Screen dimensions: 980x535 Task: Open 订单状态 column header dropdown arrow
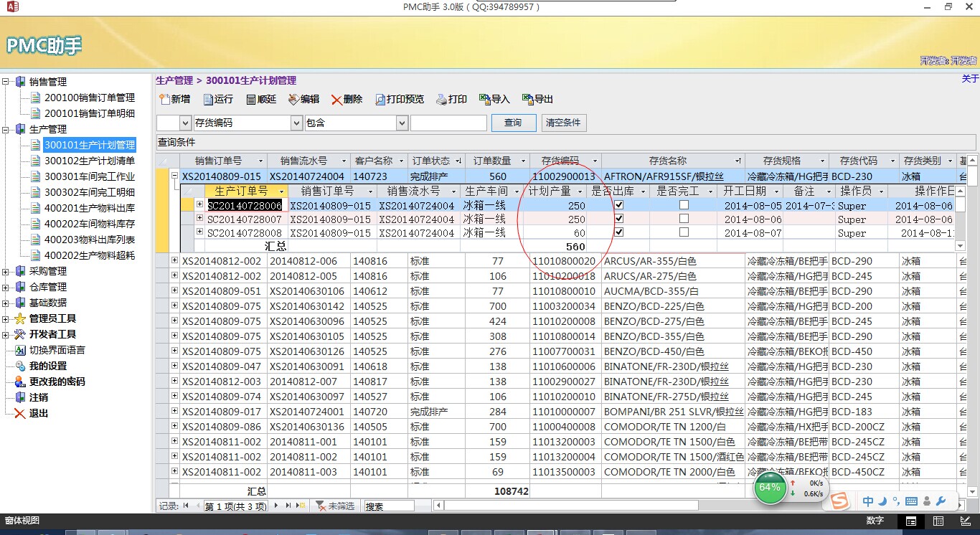(458, 161)
